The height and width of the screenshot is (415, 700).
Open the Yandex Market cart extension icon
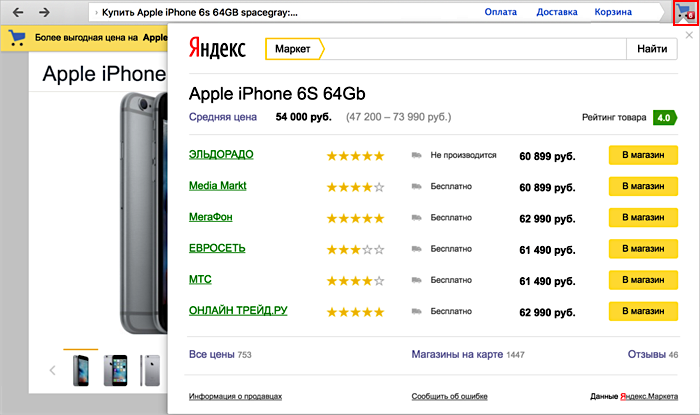coord(684,13)
